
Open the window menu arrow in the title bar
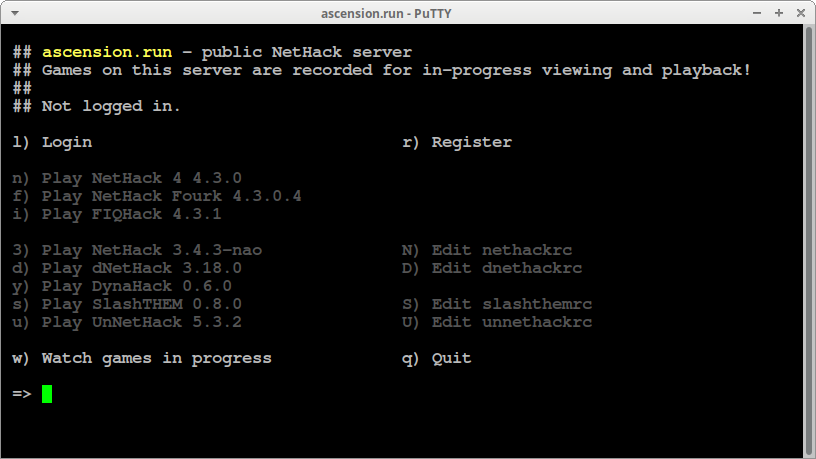[13, 12]
